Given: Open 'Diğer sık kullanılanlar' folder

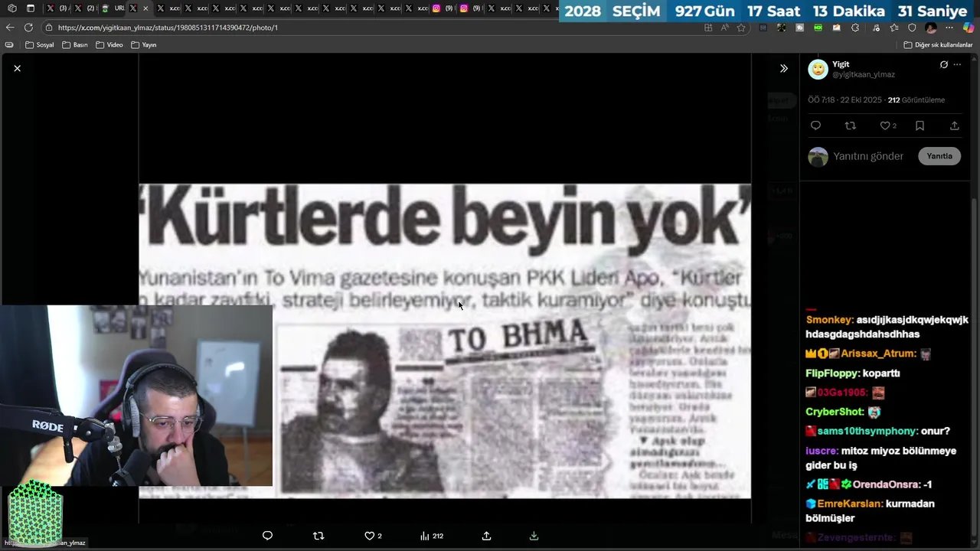Looking at the screenshot, I should point(938,44).
